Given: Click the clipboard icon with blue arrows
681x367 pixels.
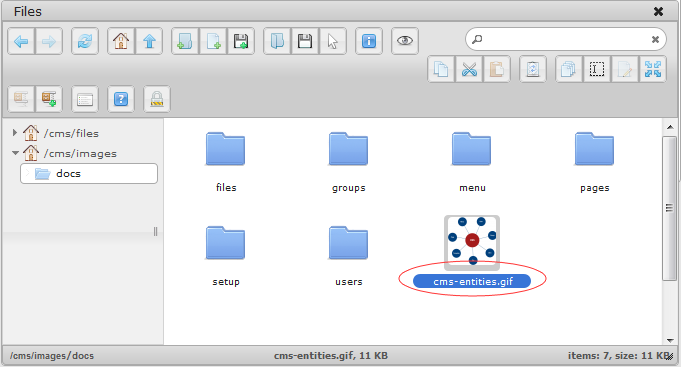Looking at the screenshot, I should click(533, 69).
